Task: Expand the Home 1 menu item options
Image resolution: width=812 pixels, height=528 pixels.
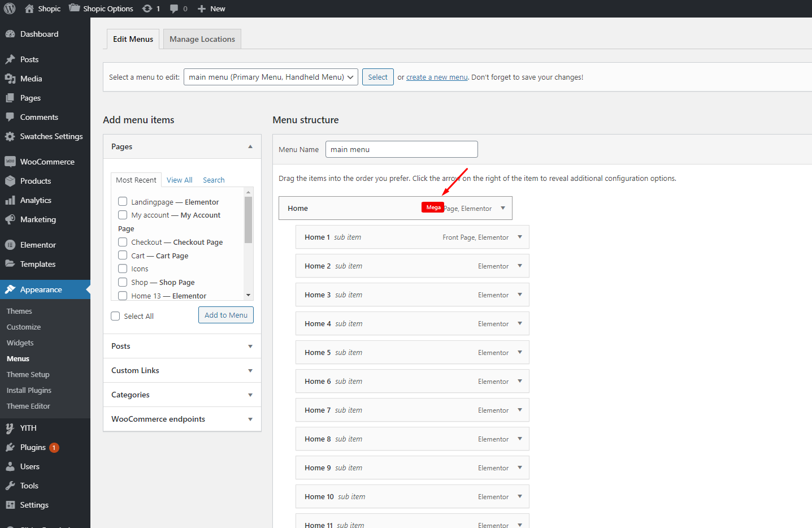Action: pos(520,237)
